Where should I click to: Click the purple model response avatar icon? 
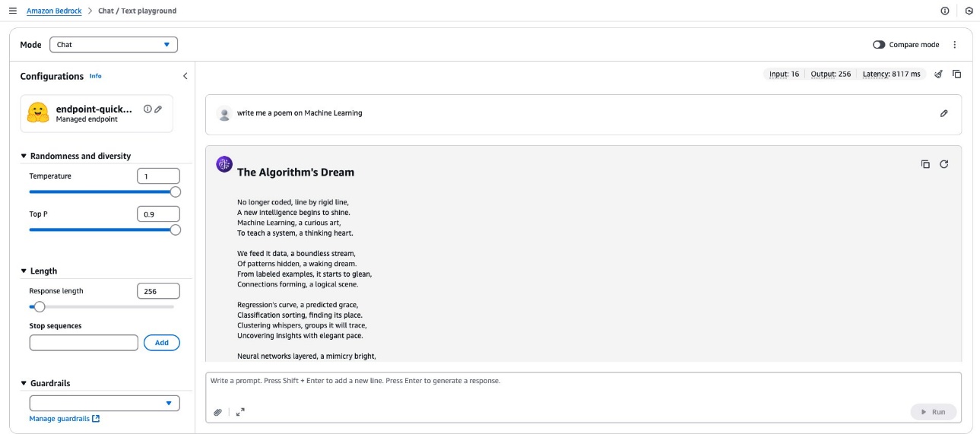[224, 164]
